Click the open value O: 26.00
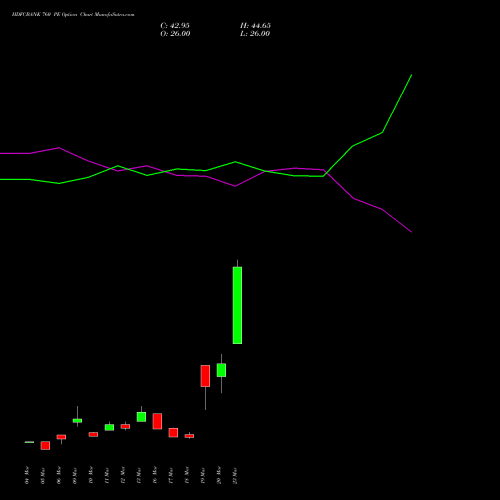The width and height of the screenshot is (500, 500). pyautogui.click(x=175, y=34)
